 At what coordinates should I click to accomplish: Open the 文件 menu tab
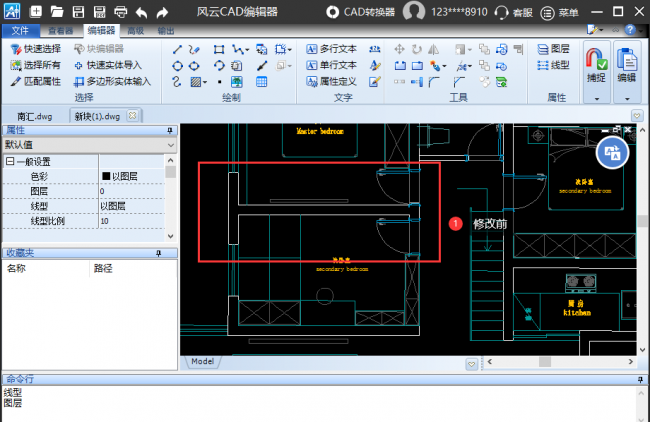tap(20, 30)
